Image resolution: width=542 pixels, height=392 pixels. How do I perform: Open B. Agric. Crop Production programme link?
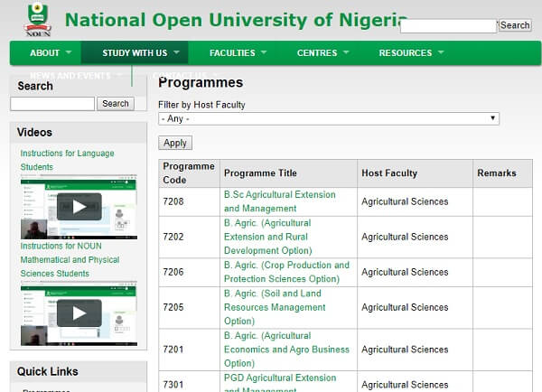(286, 272)
